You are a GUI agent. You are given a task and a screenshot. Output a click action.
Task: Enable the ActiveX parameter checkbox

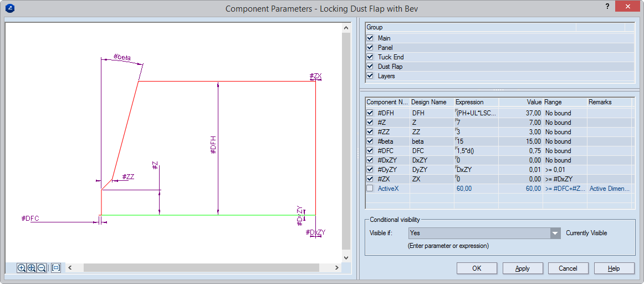click(x=370, y=189)
